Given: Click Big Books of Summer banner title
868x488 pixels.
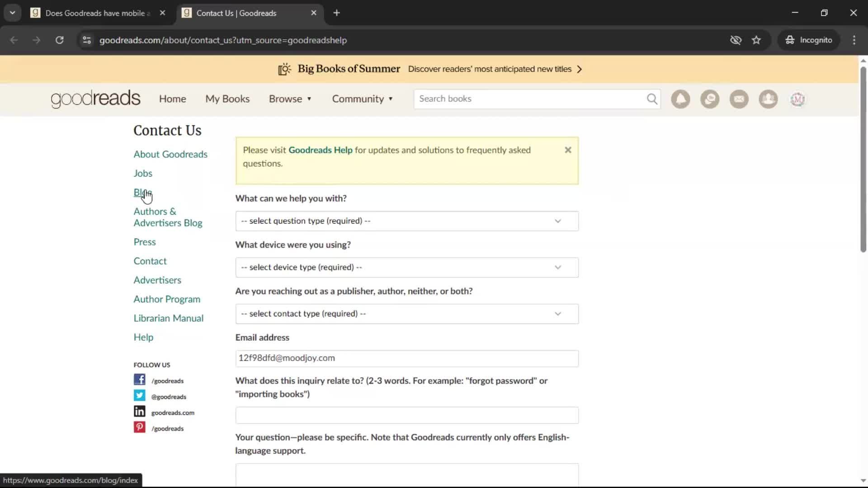Looking at the screenshot, I should 349,69.
